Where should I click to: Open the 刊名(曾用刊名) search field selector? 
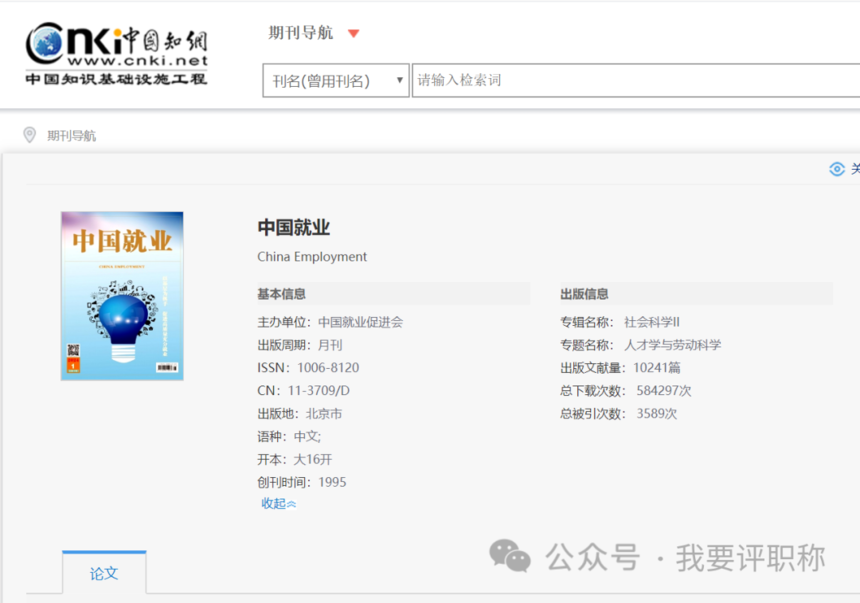tap(336, 81)
